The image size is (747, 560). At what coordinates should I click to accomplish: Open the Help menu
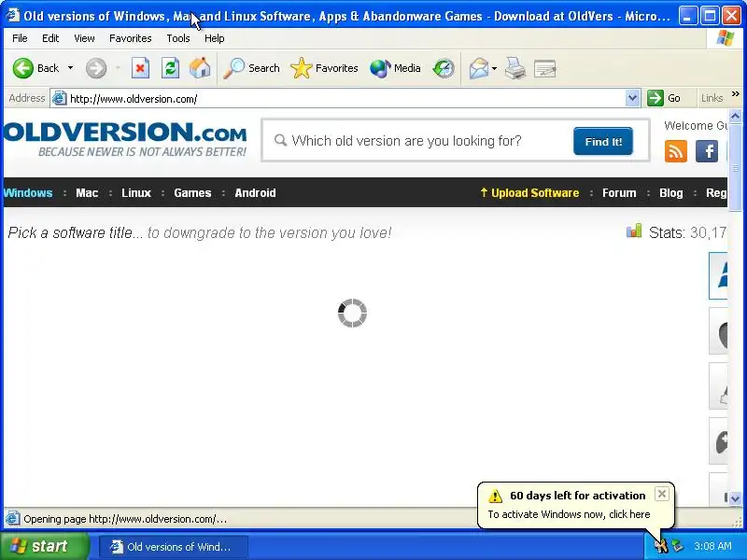click(214, 38)
